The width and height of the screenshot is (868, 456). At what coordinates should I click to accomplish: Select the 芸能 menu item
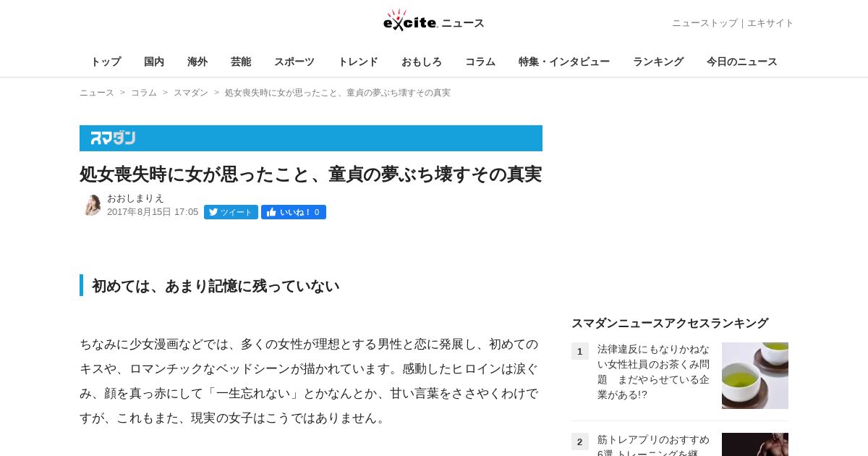[x=241, y=62]
